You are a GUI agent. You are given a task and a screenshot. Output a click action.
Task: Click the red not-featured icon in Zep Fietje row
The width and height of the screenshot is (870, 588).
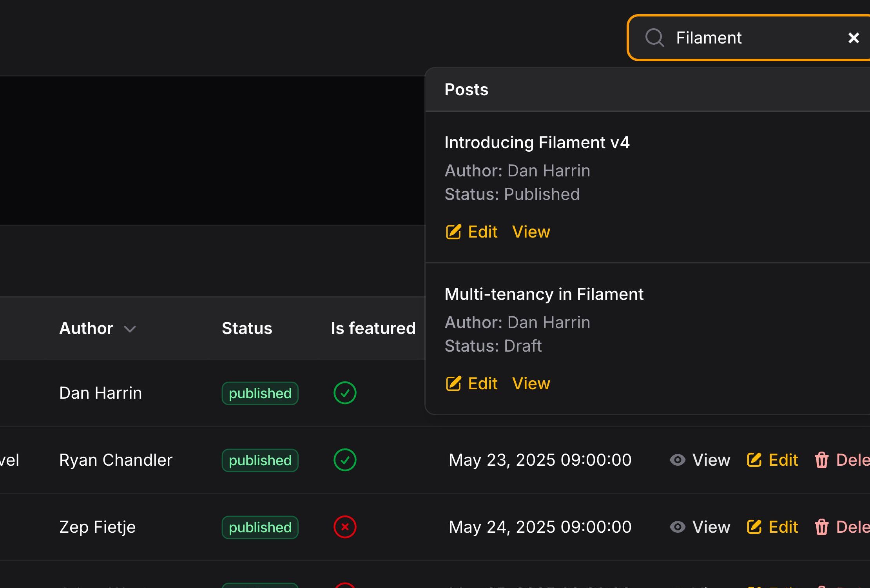(345, 527)
